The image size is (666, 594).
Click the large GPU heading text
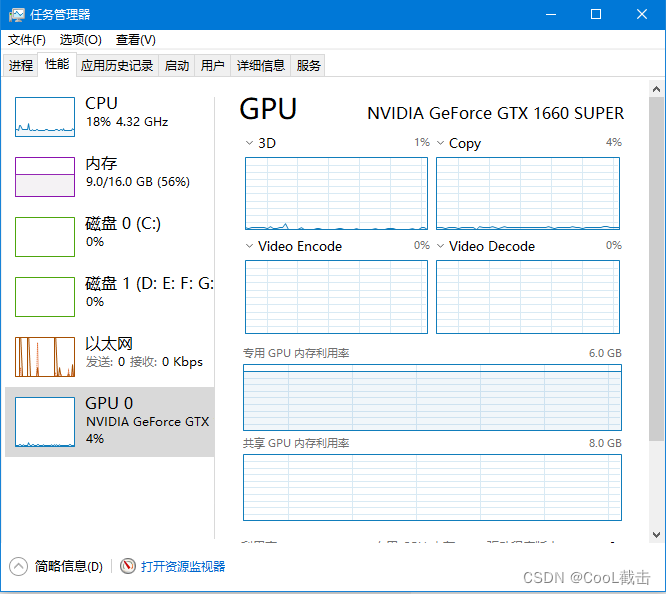coord(268,109)
